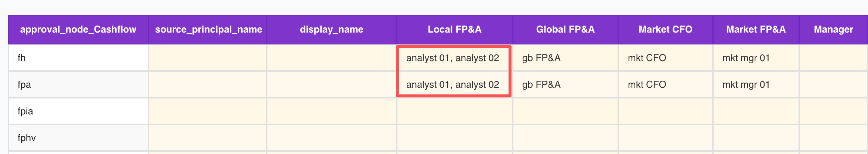
Task: Click empty Manager cell in fpa row
Action: (833, 84)
